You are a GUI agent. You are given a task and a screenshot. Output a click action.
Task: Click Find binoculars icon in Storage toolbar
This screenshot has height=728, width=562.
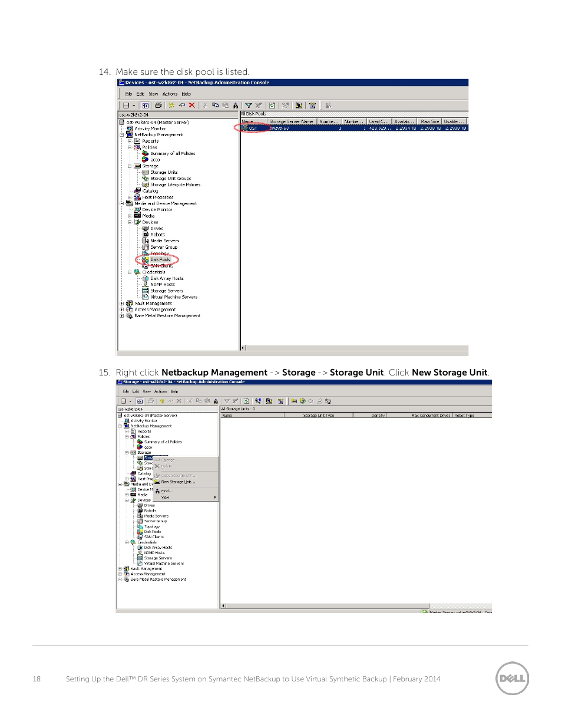(216, 401)
